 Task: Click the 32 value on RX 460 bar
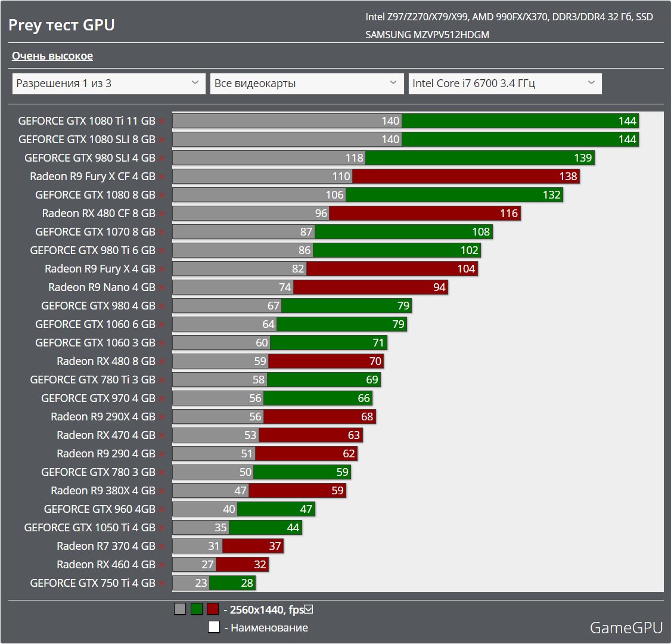[260, 565]
